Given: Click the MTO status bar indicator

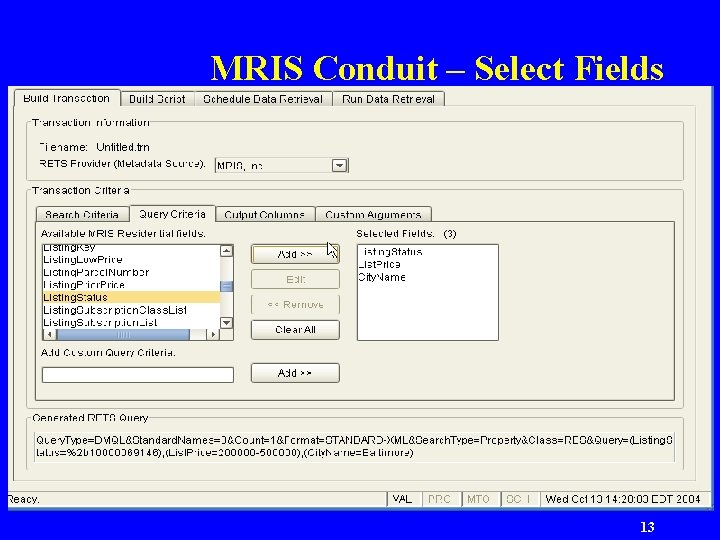Looking at the screenshot, I should (x=478, y=499).
